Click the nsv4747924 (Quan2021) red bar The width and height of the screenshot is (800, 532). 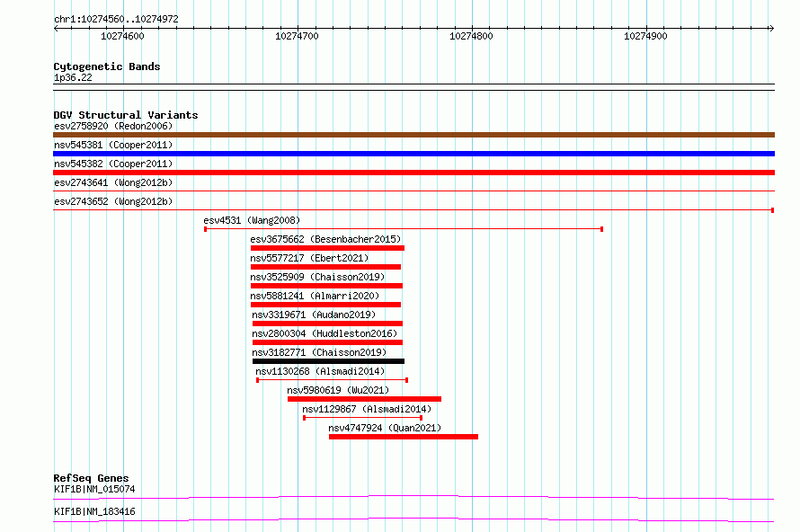click(404, 437)
